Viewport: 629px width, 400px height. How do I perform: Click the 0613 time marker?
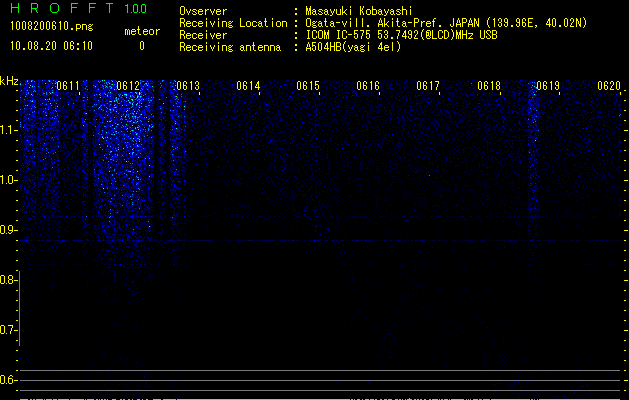pyautogui.click(x=188, y=86)
